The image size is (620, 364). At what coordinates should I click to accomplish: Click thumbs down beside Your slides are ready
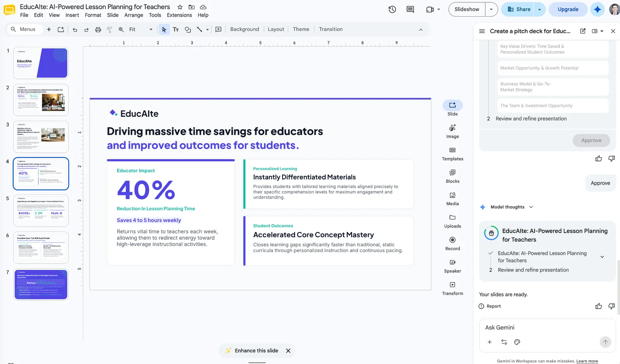tap(611, 306)
